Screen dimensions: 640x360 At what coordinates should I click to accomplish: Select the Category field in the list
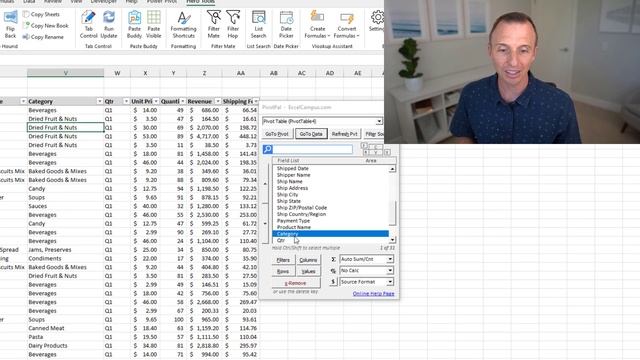330,234
